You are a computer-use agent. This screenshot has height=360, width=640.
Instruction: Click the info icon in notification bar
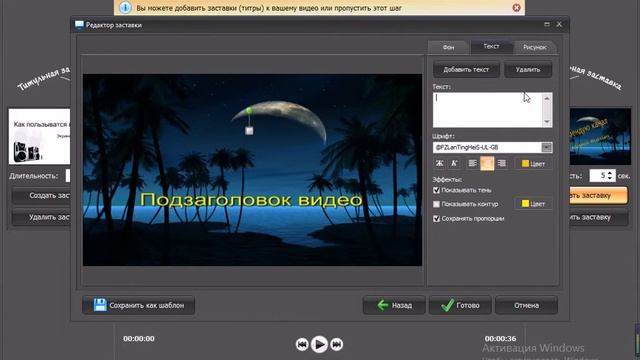click(125, 7)
